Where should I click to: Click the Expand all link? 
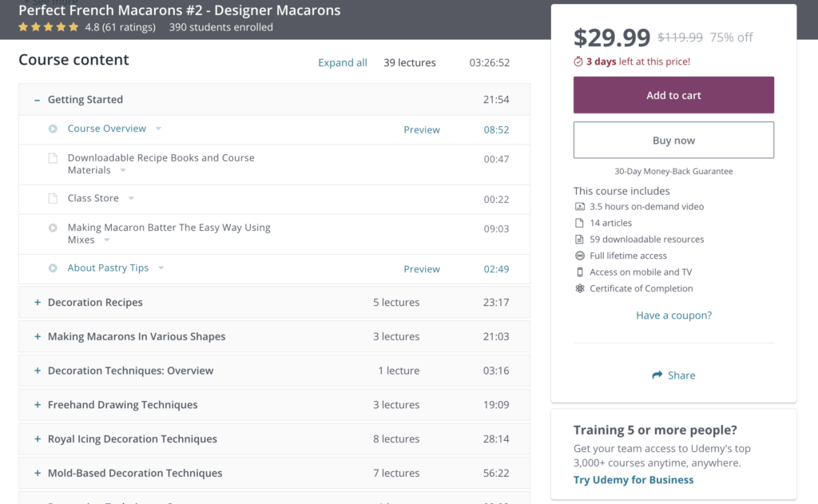coord(342,63)
